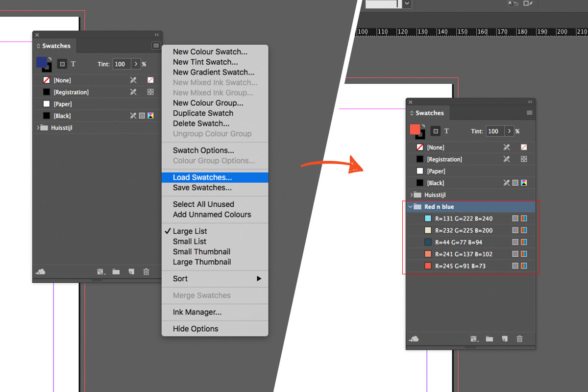This screenshot has height=392, width=588.
Task: Select [Paper] swatch in right panel
Action: (470, 171)
